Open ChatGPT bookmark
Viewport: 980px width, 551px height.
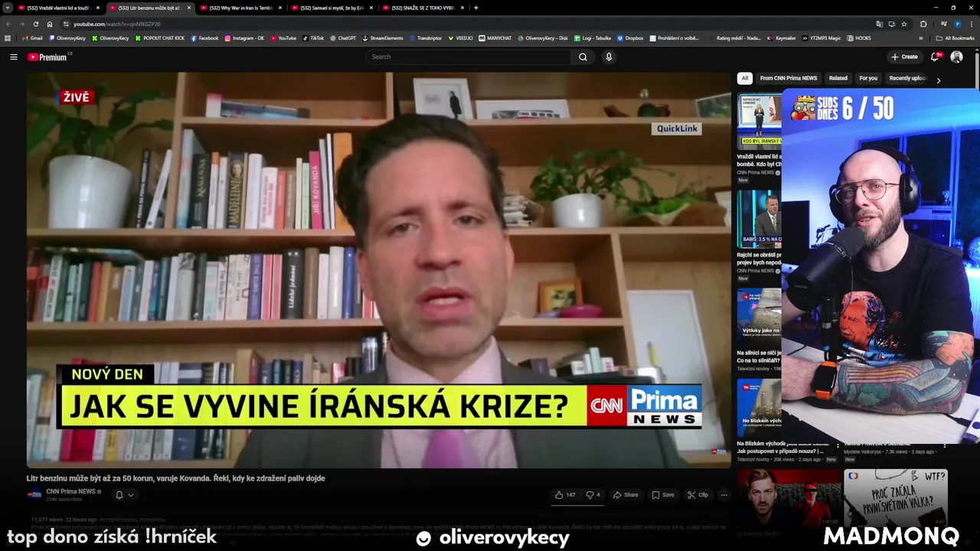click(343, 37)
